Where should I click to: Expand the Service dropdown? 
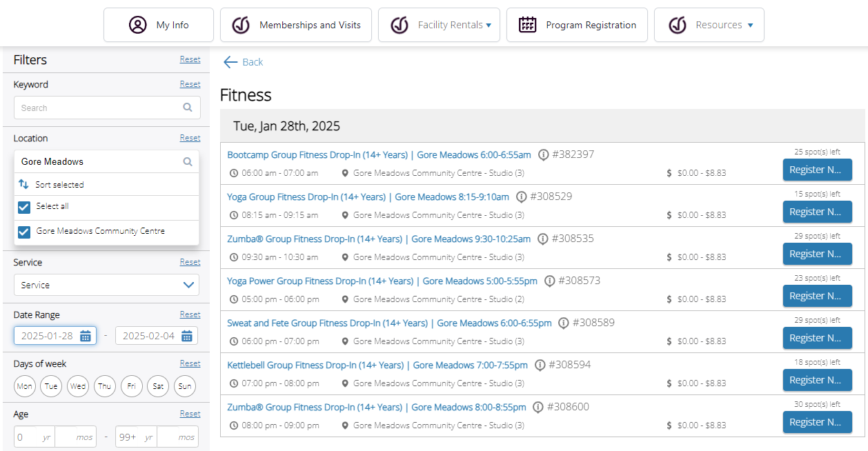tap(106, 285)
